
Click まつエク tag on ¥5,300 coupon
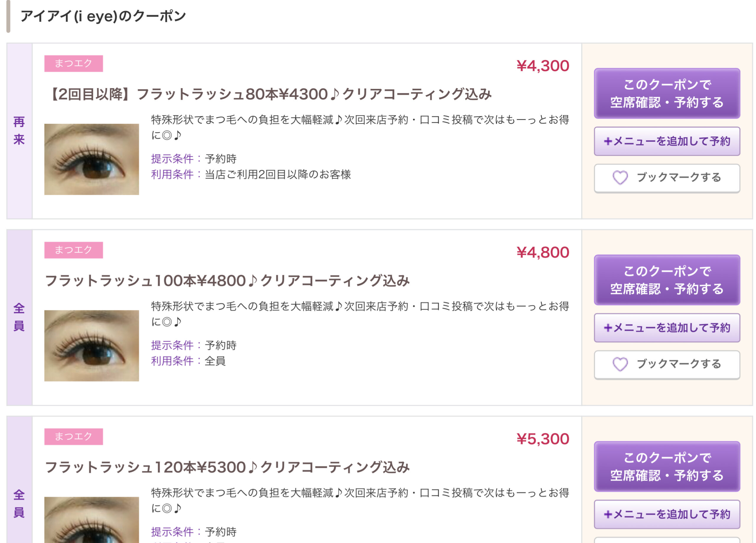pyautogui.click(x=73, y=436)
